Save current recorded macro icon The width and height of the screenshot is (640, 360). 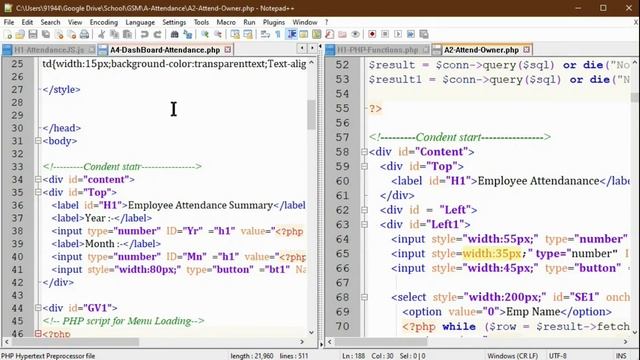pos(424,35)
